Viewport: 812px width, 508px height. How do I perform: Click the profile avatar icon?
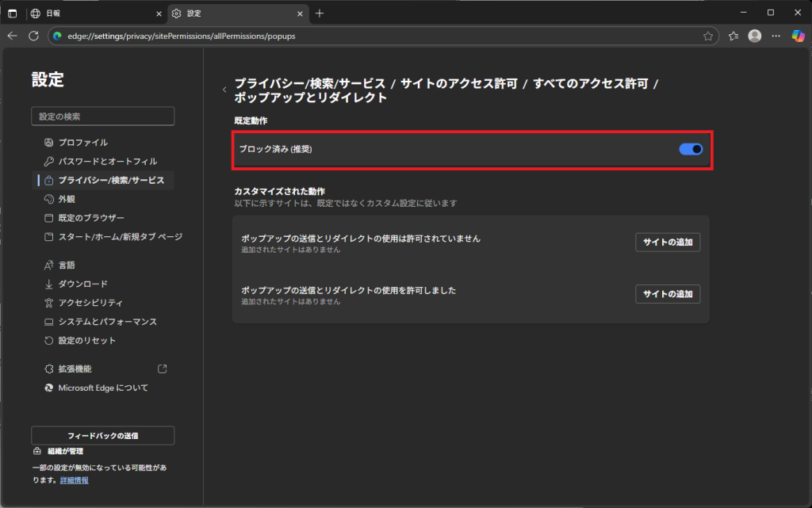(755, 36)
